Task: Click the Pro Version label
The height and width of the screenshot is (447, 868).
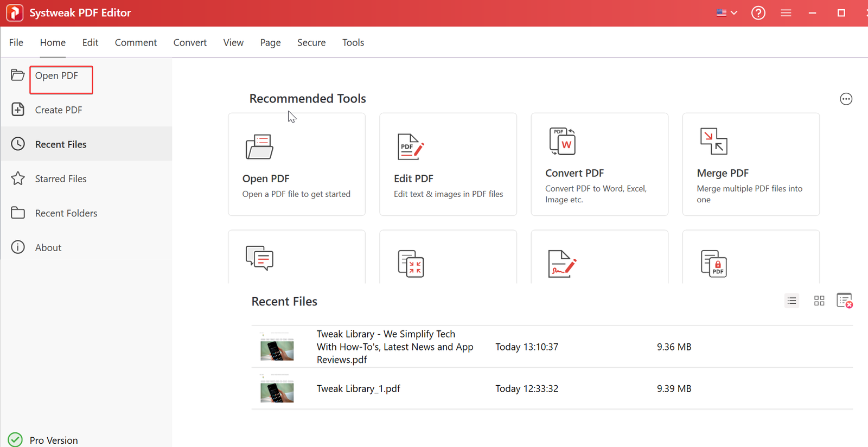Action: click(54, 440)
